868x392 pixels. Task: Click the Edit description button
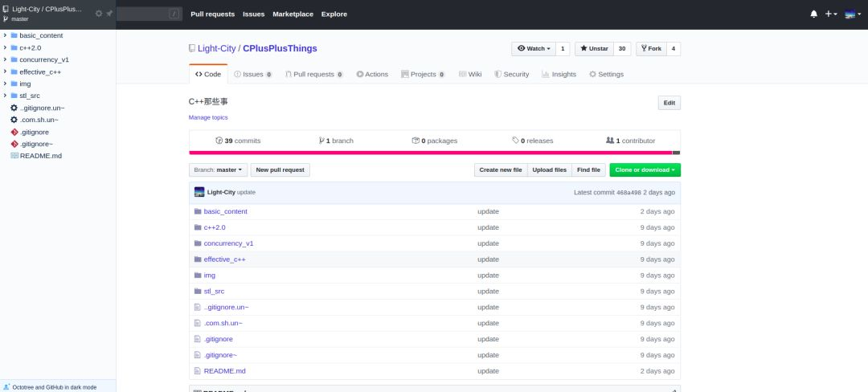tap(669, 103)
